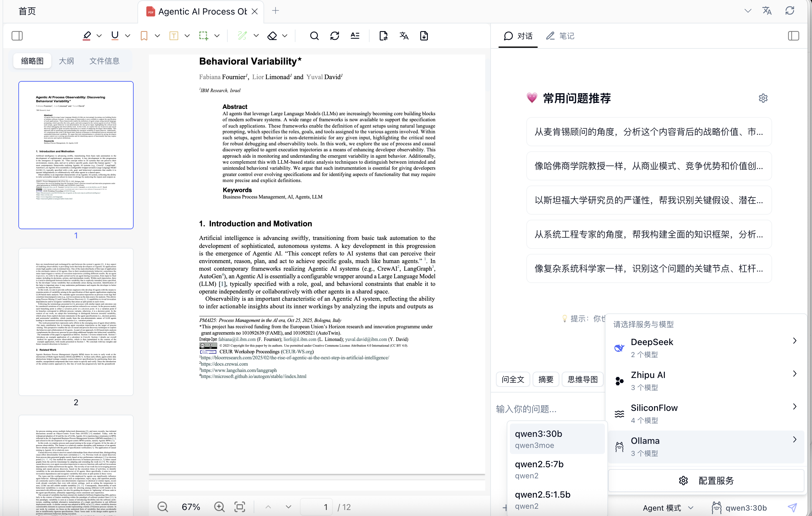This screenshot has height=516, width=812.
Task: Select the text box tool
Action: tap(174, 36)
